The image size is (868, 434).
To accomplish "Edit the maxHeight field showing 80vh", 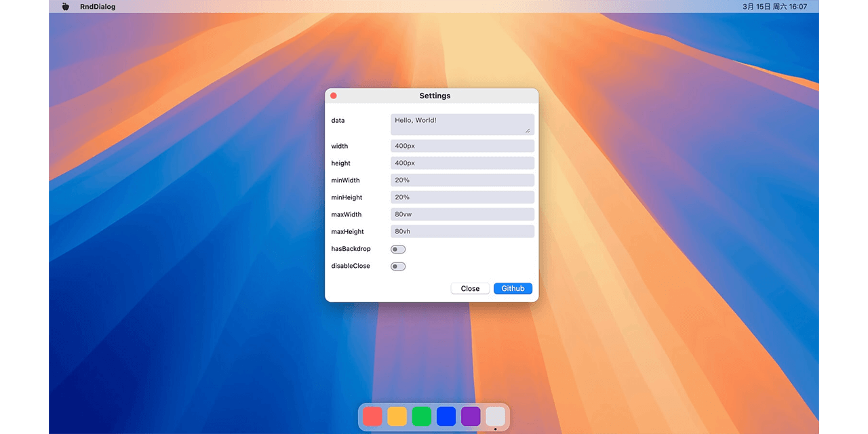I will pyautogui.click(x=462, y=232).
